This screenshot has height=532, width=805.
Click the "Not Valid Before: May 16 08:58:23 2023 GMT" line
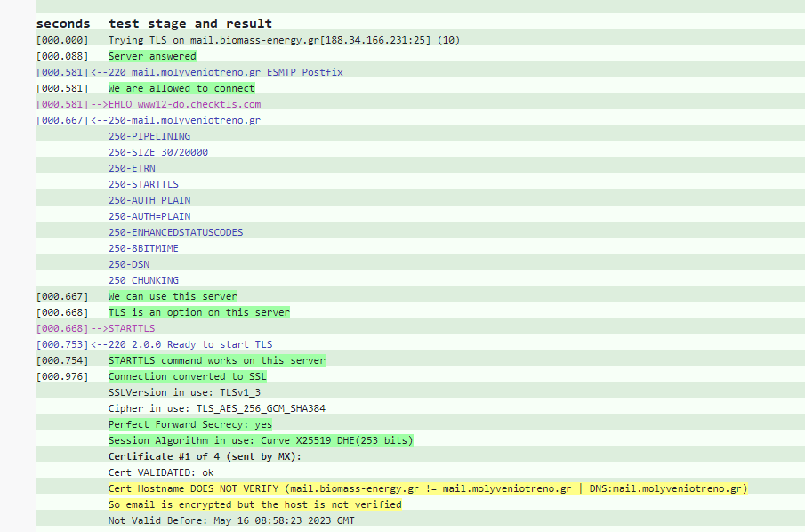click(x=231, y=520)
